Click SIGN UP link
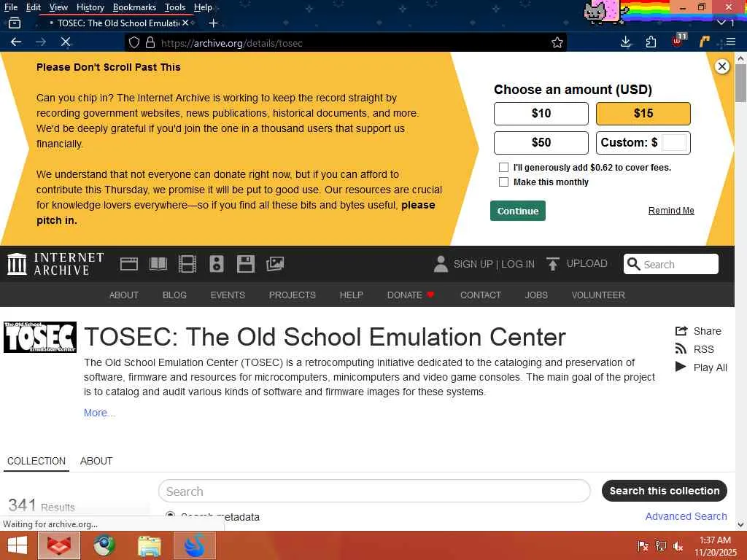This screenshot has width=747, height=560. [x=473, y=264]
